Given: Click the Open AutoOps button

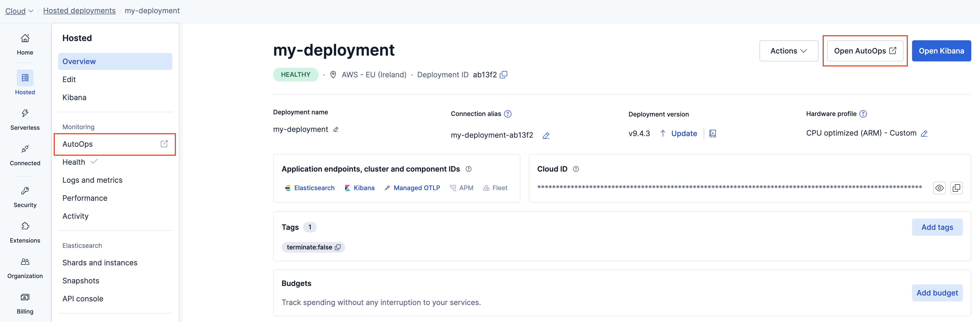Looking at the screenshot, I should (x=865, y=51).
